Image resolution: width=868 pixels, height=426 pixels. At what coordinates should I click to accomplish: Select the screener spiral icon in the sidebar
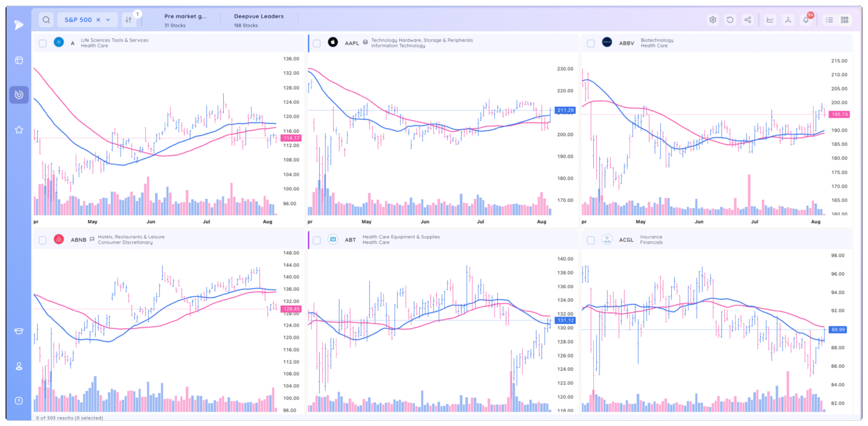19,94
